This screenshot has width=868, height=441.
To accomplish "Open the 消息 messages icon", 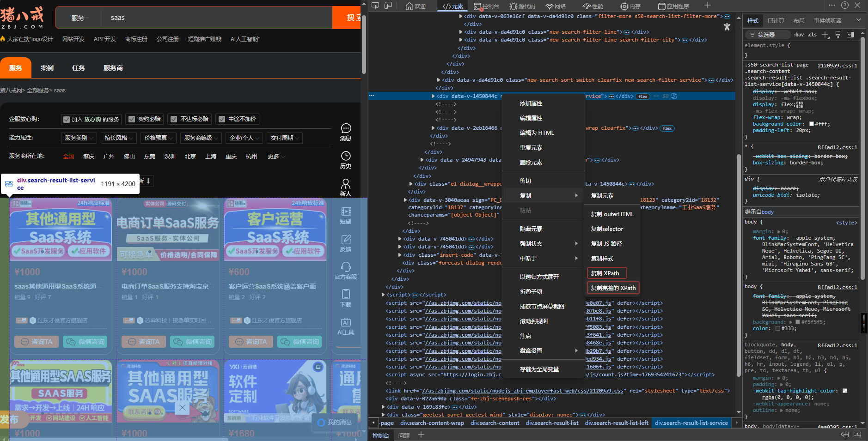I will (x=346, y=129).
